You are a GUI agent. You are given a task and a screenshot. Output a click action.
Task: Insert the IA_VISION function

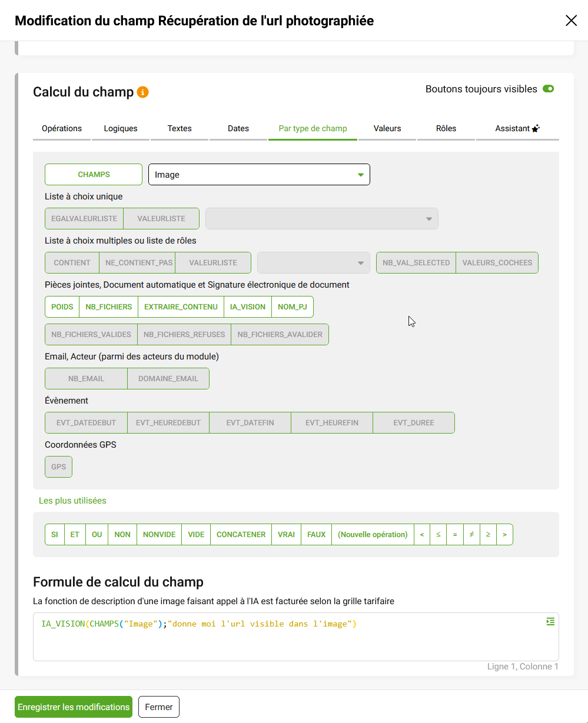248,307
